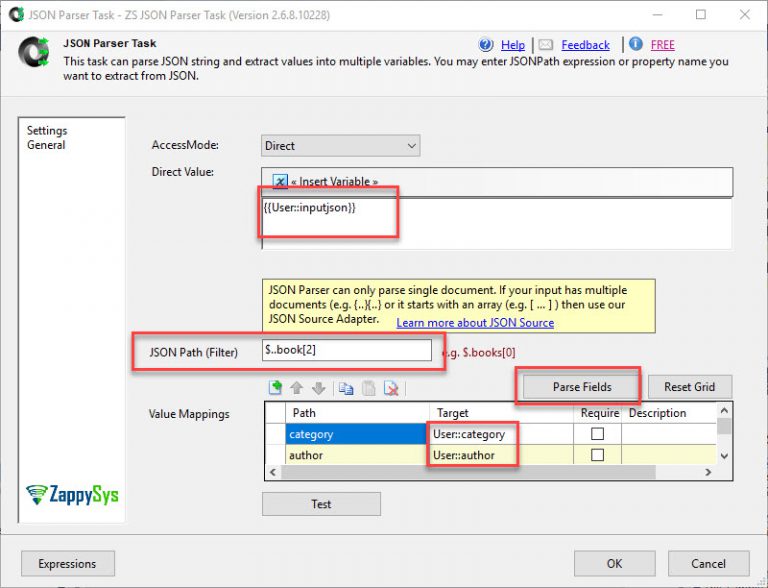768x588 pixels.
Task: Click the Expressions button
Action: click(x=68, y=564)
